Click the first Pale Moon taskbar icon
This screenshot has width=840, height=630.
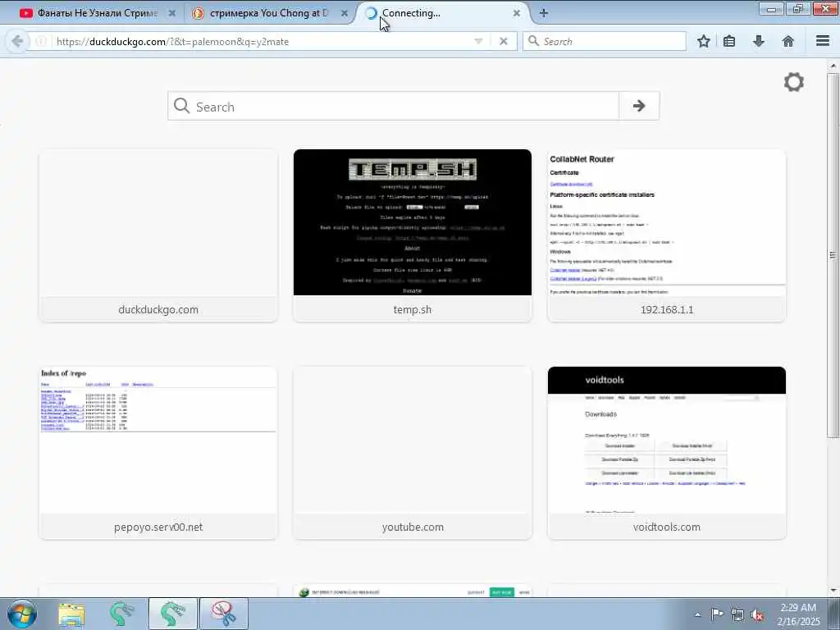(x=122, y=614)
